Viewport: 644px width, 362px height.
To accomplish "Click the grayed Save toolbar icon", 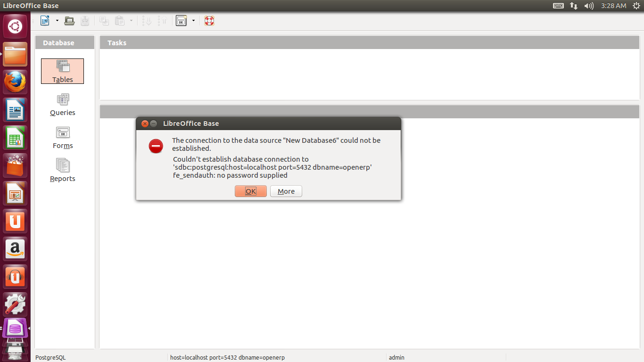I will pyautogui.click(x=84, y=21).
